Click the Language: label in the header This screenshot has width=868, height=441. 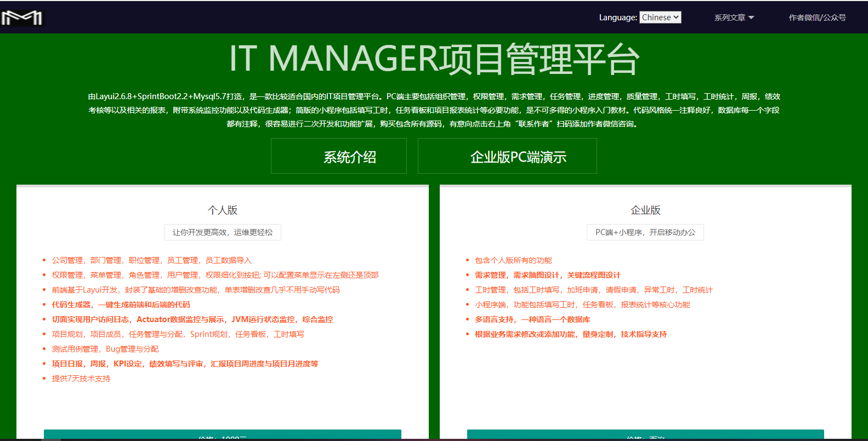[618, 18]
